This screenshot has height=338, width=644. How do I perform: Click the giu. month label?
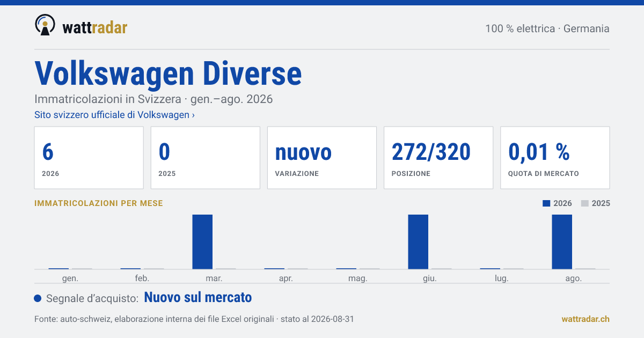click(x=430, y=278)
